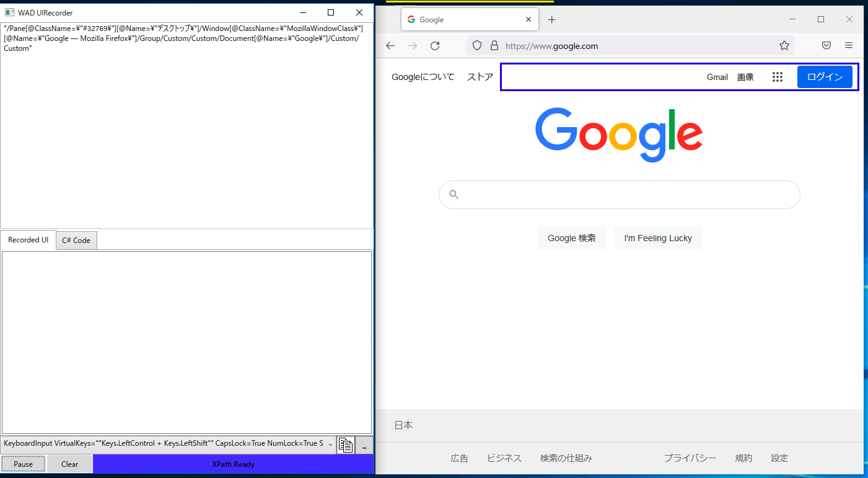Click the copy XPath icon in UIRecorder
The height and width of the screenshot is (478, 868).
point(346,445)
